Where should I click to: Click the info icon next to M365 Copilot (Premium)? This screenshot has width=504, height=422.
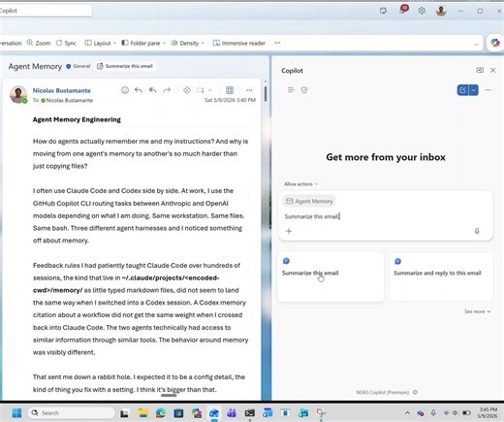[x=415, y=392]
